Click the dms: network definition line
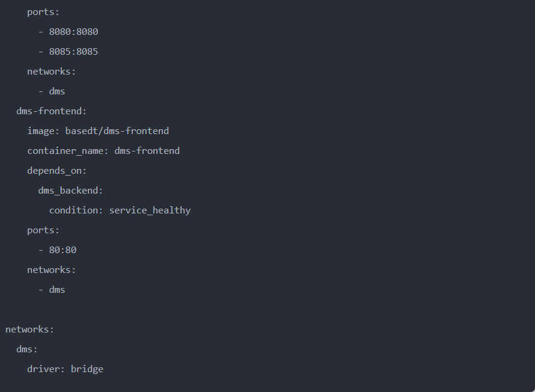 pyautogui.click(x=27, y=349)
